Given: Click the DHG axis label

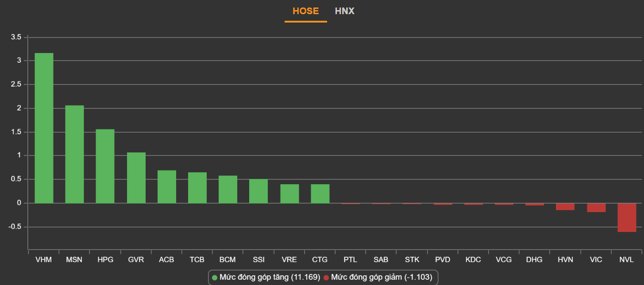Looking at the screenshot, I should pyautogui.click(x=534, y=260).
